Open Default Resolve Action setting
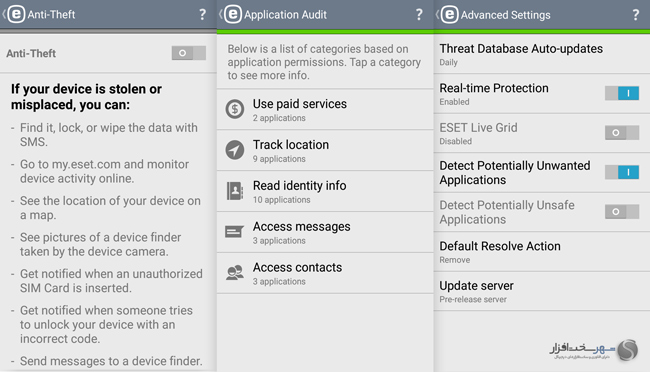Image resolution: width=650 pixels, height=372 pixels. (x=542, y=252)
